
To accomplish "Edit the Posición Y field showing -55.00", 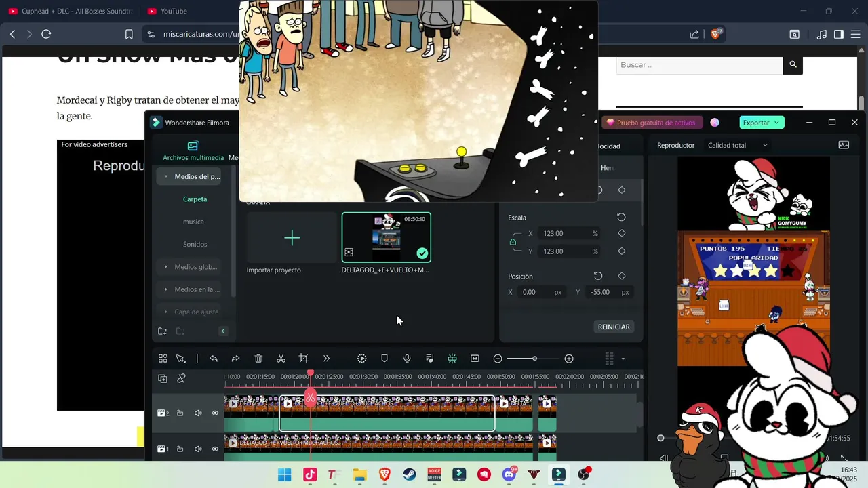I will click(x=609, y=292).
